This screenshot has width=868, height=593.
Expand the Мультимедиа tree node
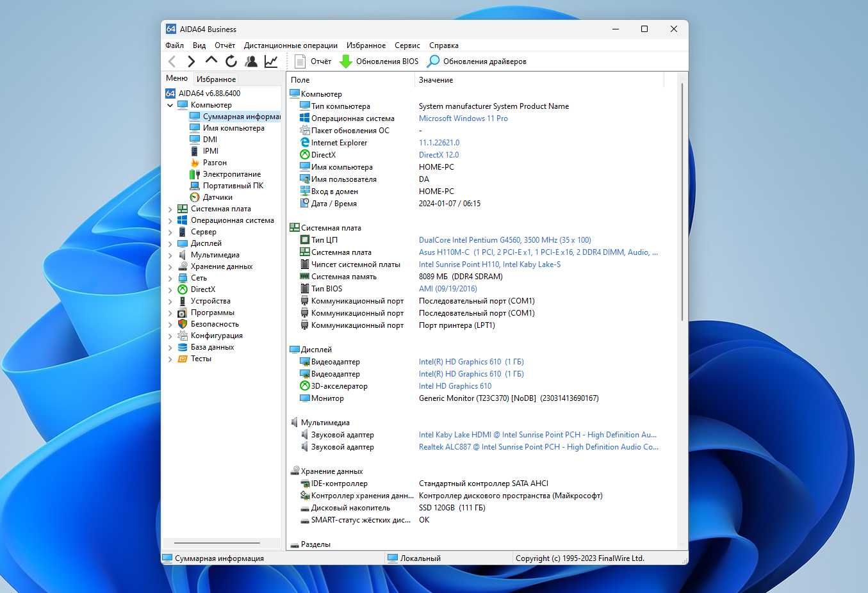(170, 255)
